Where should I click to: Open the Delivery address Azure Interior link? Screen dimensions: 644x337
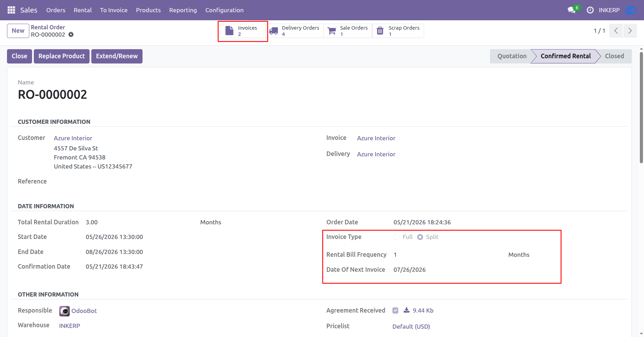376,154
